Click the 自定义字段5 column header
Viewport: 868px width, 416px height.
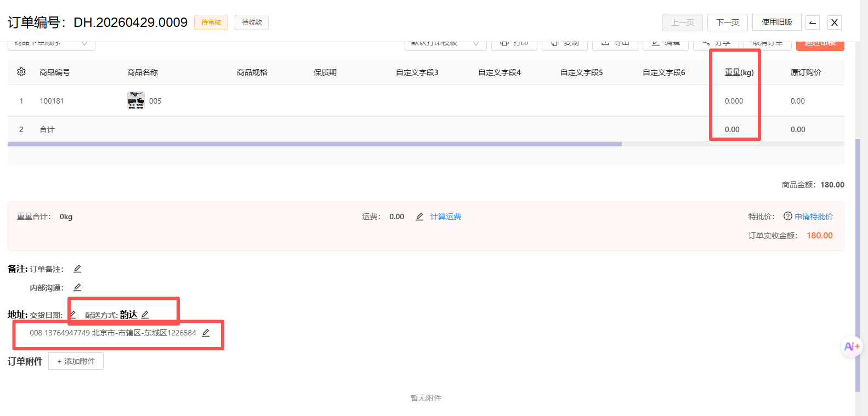tap(582, 72)
